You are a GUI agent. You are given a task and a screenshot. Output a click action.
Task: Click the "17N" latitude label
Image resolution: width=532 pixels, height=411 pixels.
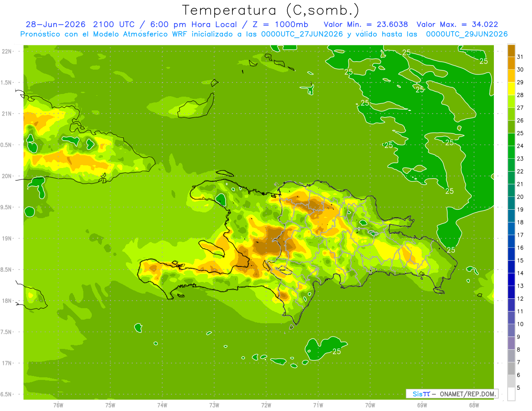[x=7, y=363]
